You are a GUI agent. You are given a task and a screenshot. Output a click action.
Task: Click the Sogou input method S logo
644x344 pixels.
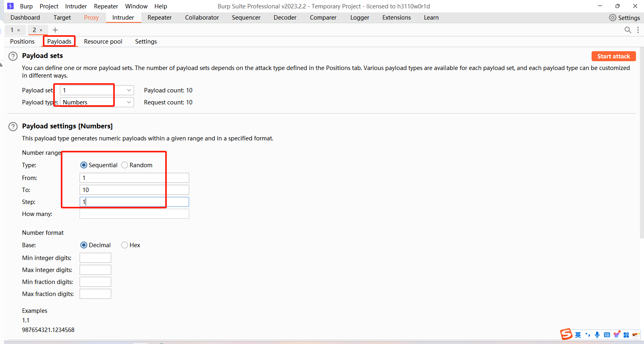(x=566, y=334)
